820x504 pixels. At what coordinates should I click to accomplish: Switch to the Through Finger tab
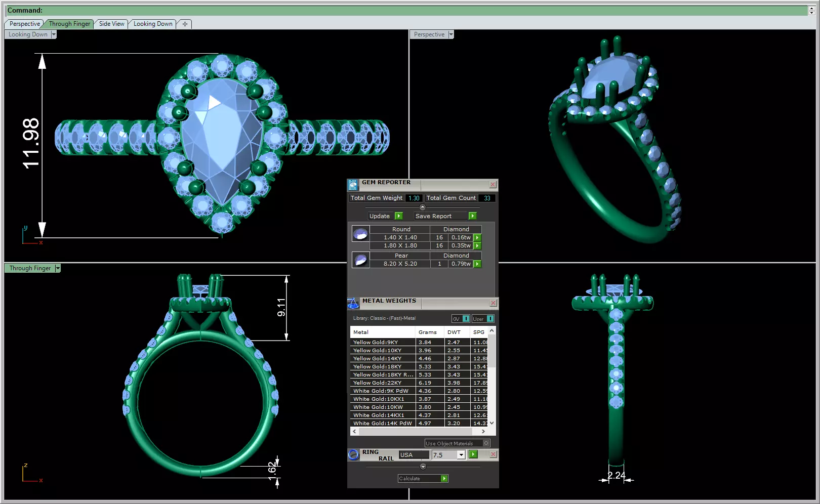point(69,24)
